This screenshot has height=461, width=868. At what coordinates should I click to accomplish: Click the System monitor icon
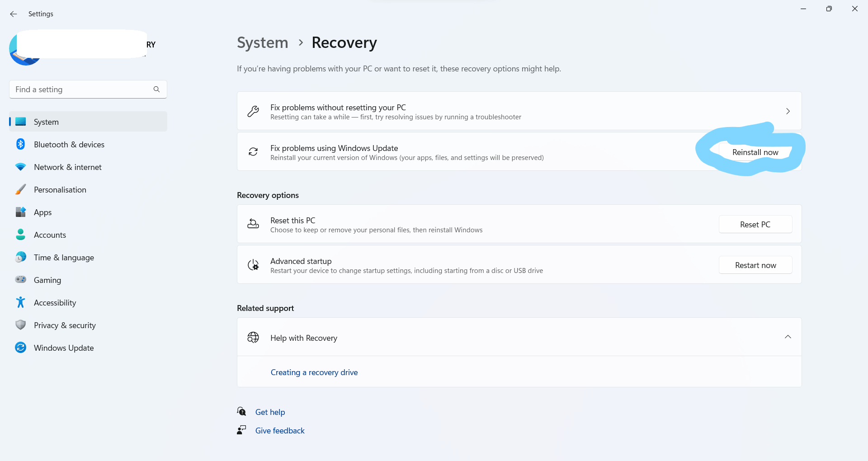click(21, 122)
